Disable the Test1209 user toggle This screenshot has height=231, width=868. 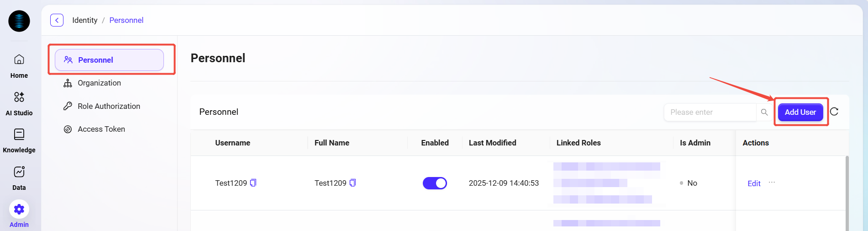(x=435, y=183)
